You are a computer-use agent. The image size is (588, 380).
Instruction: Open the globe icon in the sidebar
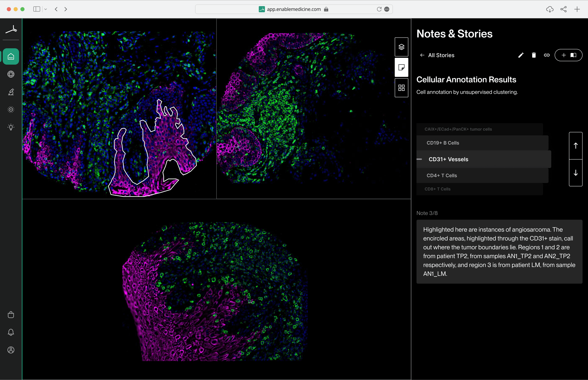[11, 74]
